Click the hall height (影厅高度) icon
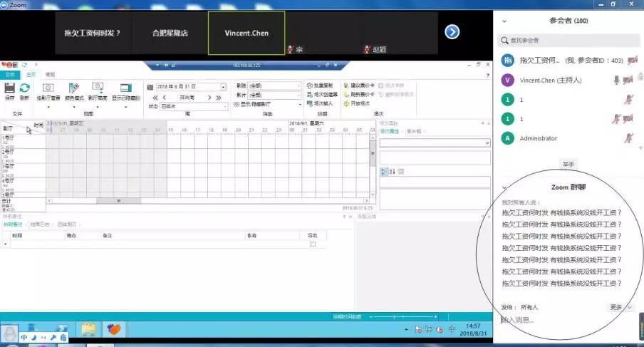The width and height of the screenshot is (644, 347). coord(98,88)
